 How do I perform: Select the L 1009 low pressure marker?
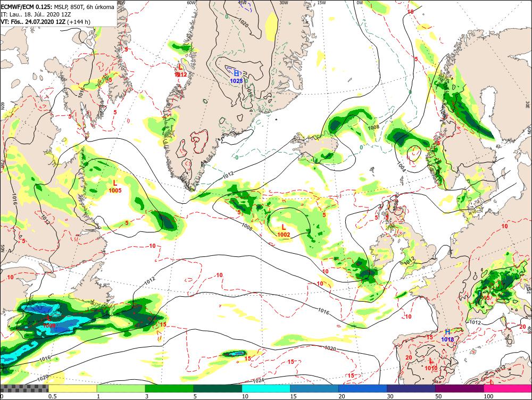click(49, 321)
